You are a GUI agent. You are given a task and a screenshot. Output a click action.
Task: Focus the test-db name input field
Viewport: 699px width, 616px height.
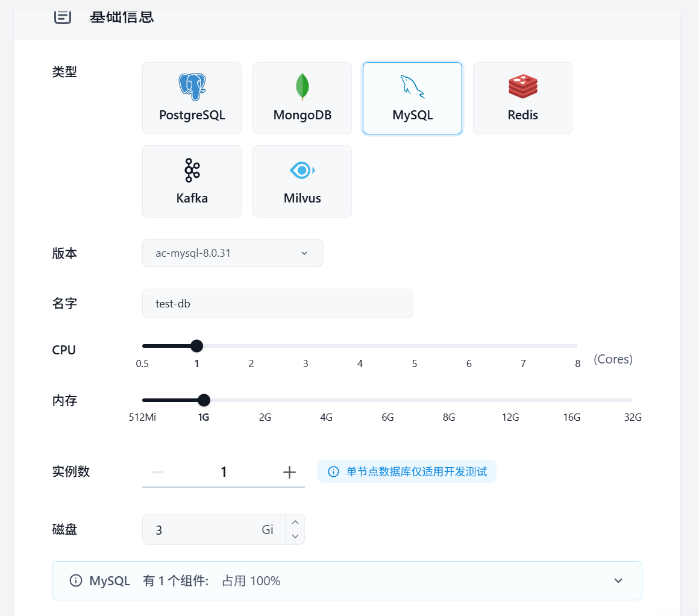click(277, 303)
